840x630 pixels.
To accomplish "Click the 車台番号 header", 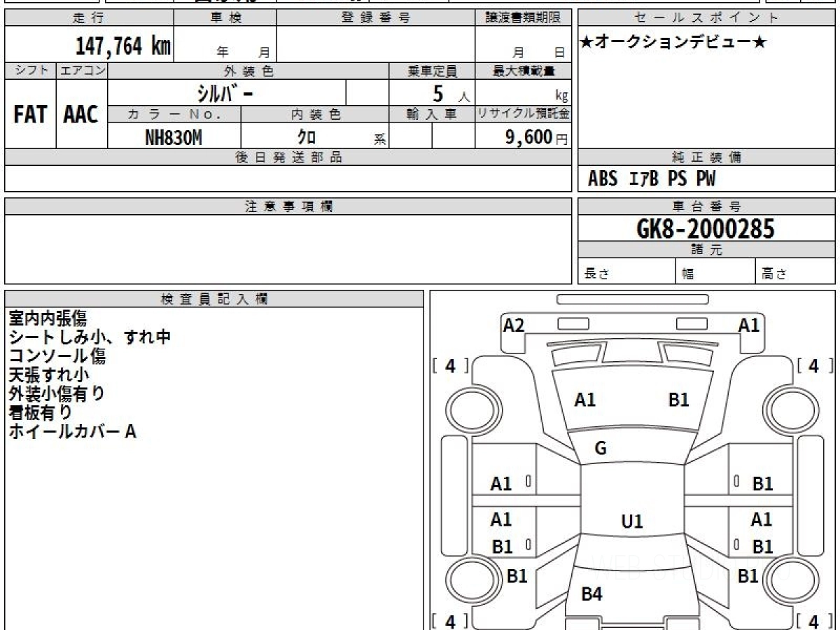I will pos(706,206).
